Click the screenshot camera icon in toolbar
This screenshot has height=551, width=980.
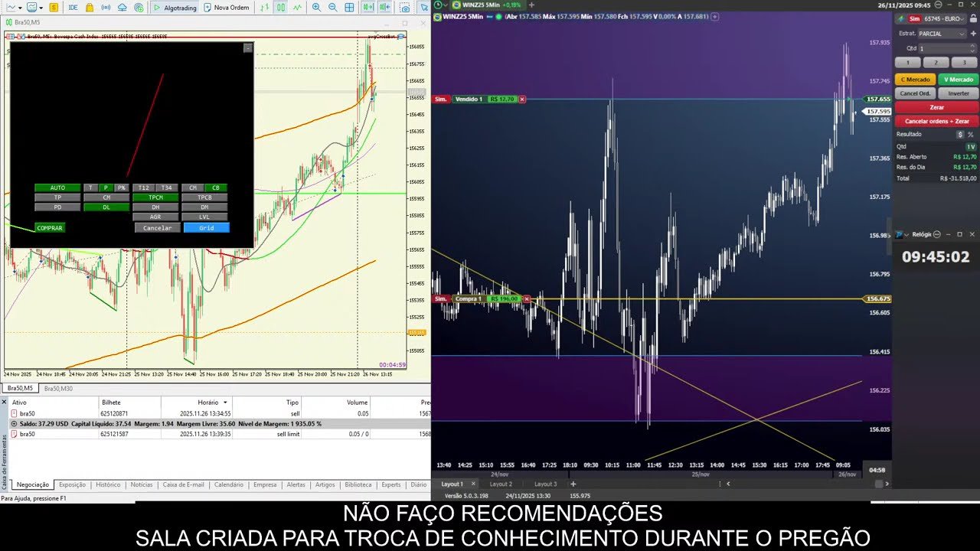(405, 7)
